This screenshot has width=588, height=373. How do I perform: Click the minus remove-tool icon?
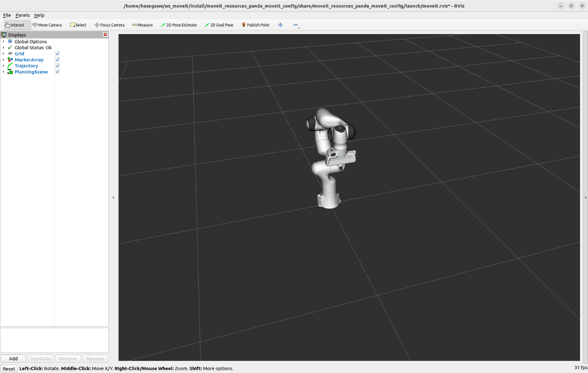(x=296, y=25)
